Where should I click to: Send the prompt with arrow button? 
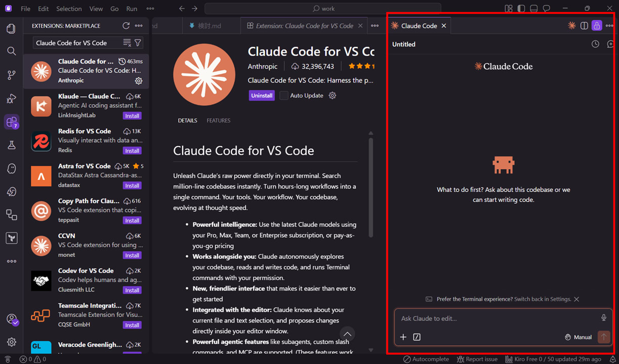[x=603, y=337]
